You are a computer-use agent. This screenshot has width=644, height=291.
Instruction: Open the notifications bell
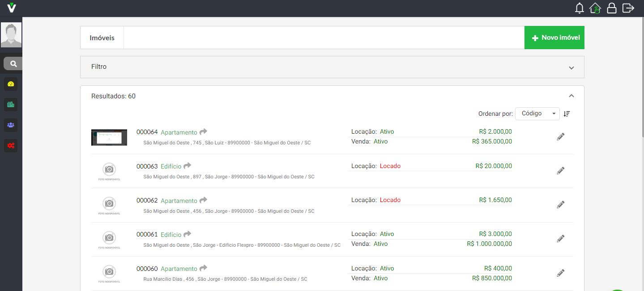[x=580, y=8]
